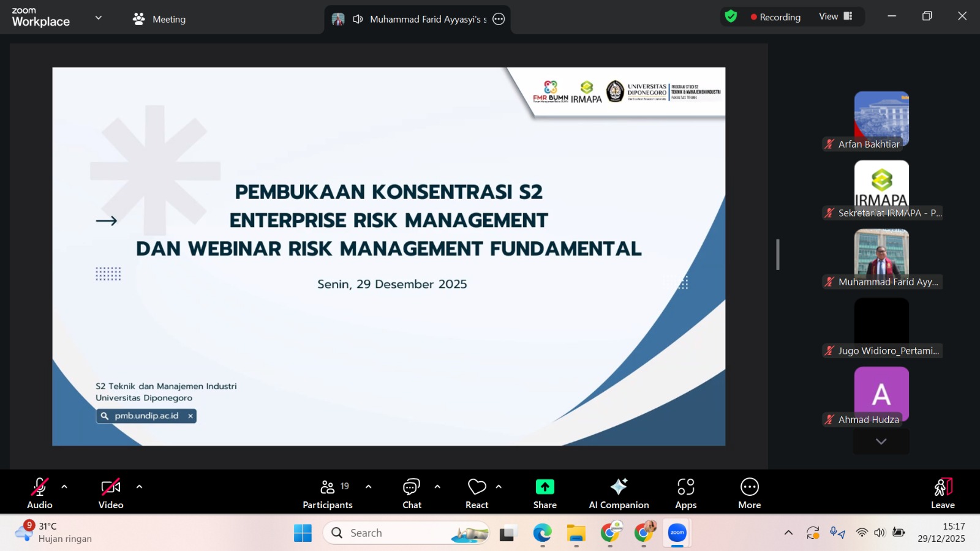The width and height of the screenshot is (980, 551).
Task: Leave the meeting
Action: click(943, 493)
